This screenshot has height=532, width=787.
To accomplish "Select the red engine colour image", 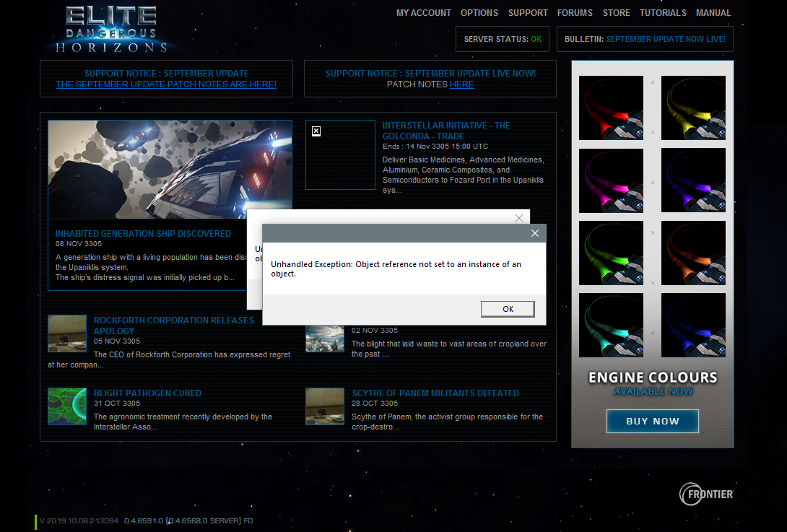I will (611, 108).
